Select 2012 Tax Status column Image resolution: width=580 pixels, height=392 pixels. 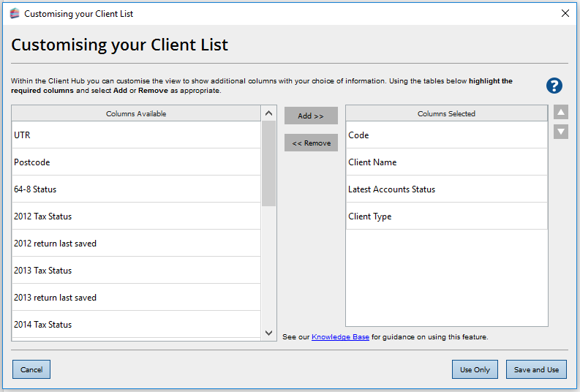(136, 216)
